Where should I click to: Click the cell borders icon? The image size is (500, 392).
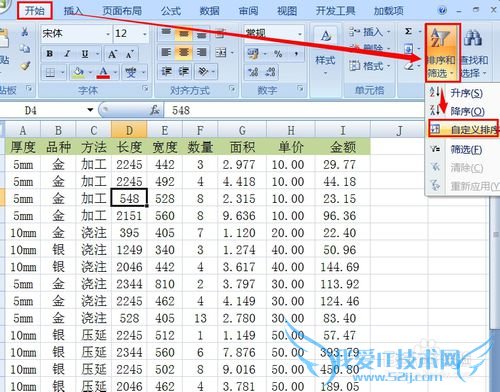point(50,72)
